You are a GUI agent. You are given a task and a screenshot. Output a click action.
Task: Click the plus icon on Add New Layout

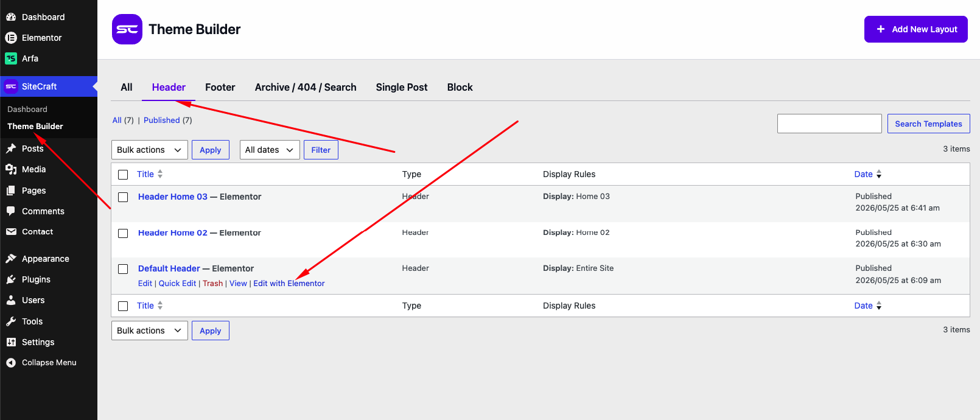(881, 29)
